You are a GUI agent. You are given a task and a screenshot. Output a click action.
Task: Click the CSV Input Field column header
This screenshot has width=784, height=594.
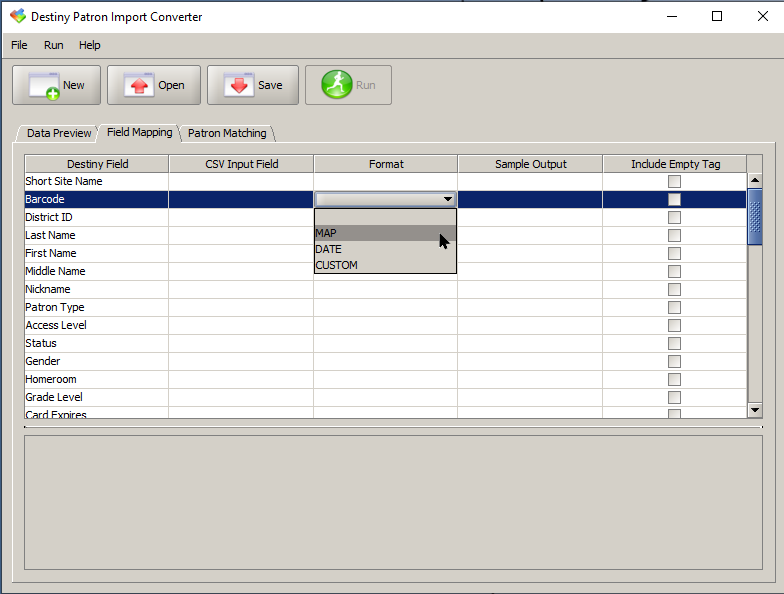(x=242, y=164)
